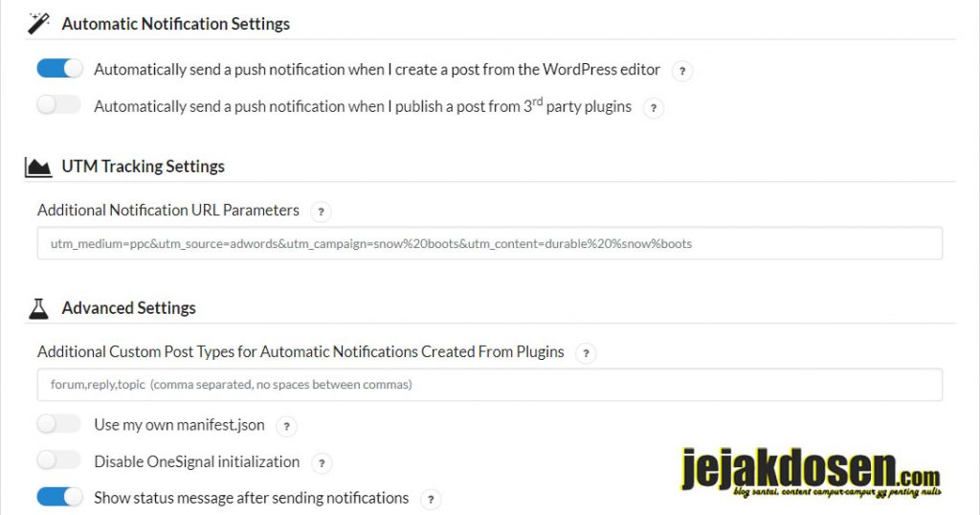Disable automatic push notification from WordPress editor
The image size is (980, 515).
tap(59, 68)
